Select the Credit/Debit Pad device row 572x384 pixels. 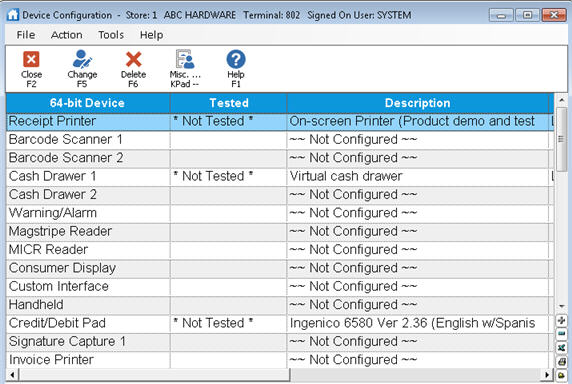pos(280,323)
